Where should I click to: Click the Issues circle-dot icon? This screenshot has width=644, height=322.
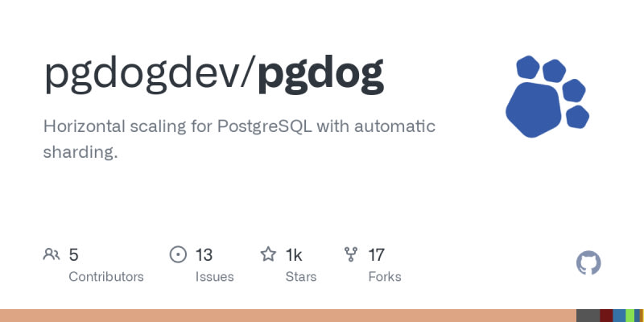pos(178,255)
